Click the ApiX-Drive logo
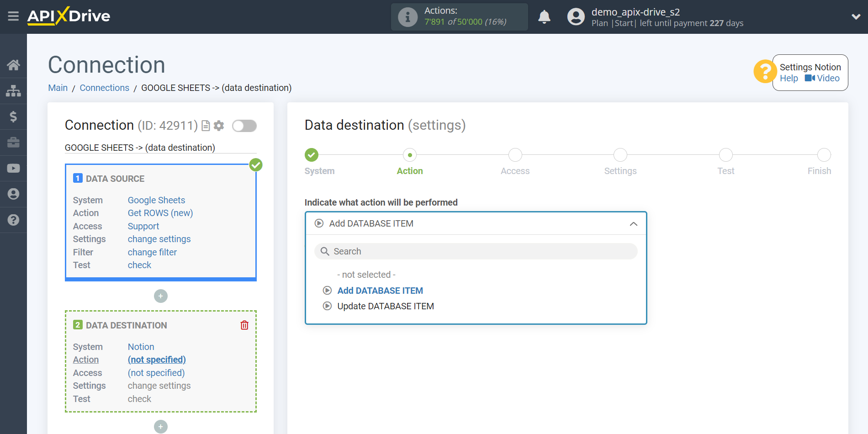This screenshot has height=434, width=868. coord(69,16)
